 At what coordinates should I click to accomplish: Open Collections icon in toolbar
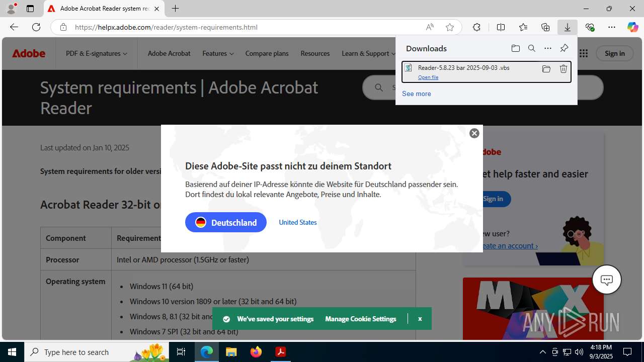[x=545, y=27]
